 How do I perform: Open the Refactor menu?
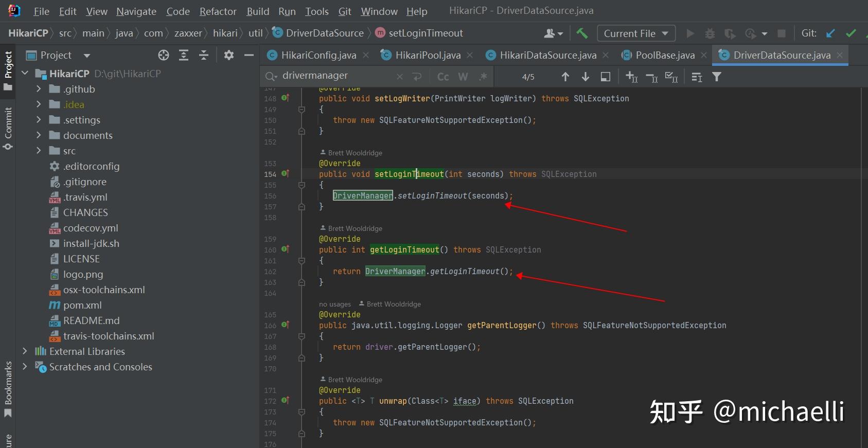pos(218,11)
